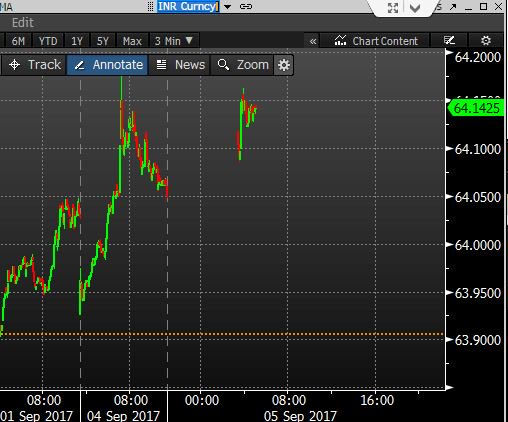Enable the Track crosshair tool

pos(35,65)
